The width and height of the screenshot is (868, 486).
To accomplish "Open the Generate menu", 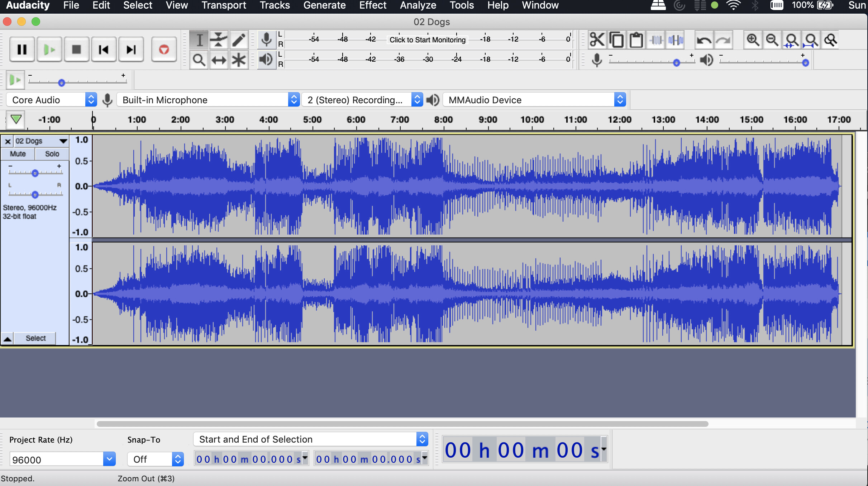I will [x=324, y=5].
